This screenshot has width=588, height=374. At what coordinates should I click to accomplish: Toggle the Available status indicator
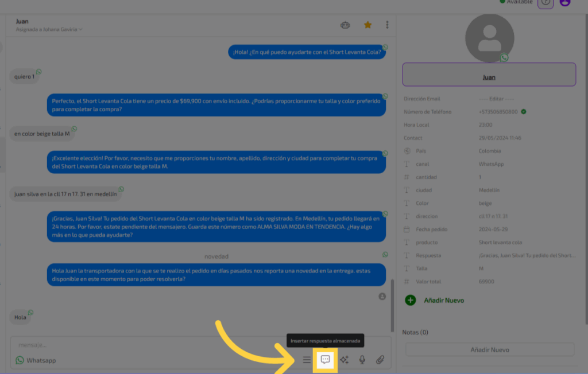point(517,2)
